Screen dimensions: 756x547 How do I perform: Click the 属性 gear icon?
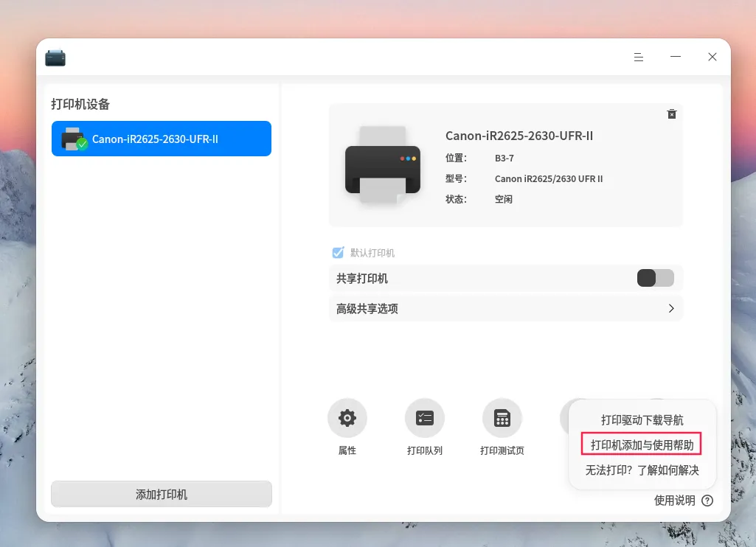point(347,418)
